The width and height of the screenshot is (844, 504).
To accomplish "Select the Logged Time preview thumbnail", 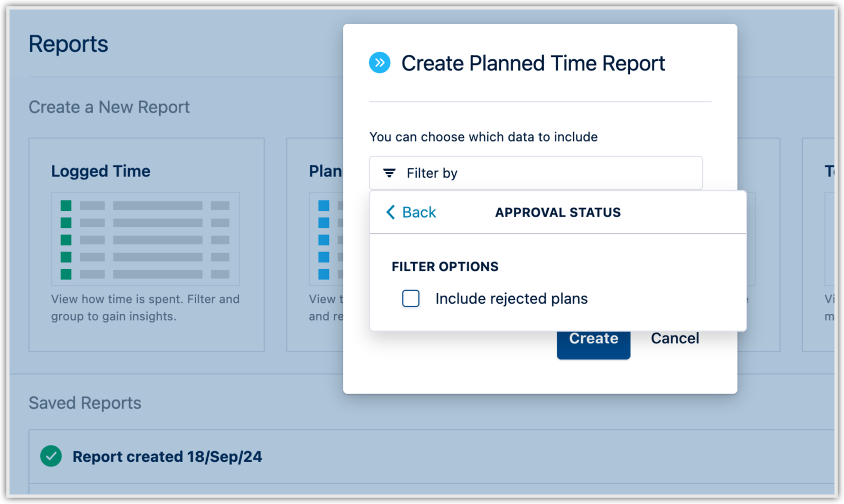I will [x=145, y=239].
